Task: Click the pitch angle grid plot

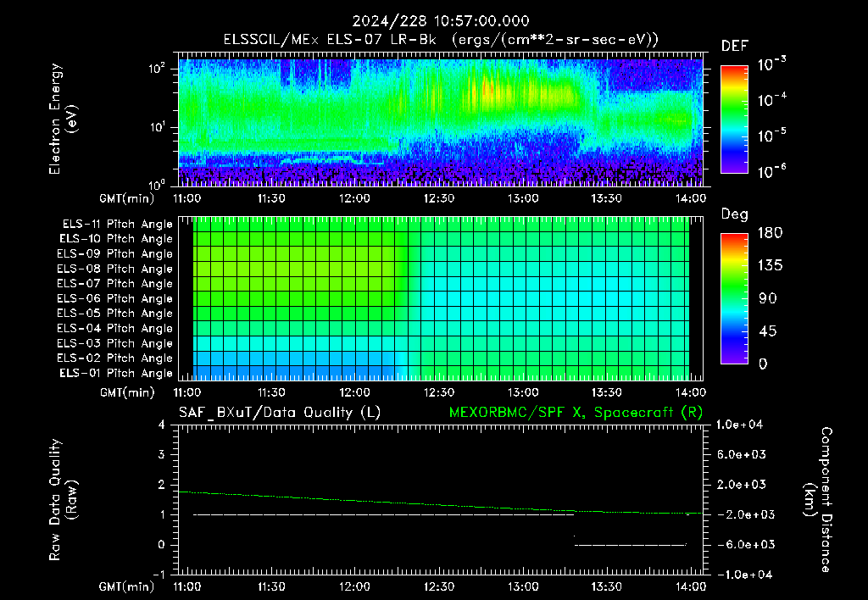Action: tap(441, 298)
